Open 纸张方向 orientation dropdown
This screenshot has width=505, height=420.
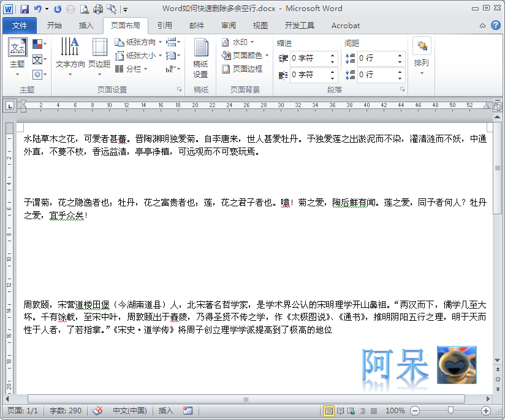138,42
